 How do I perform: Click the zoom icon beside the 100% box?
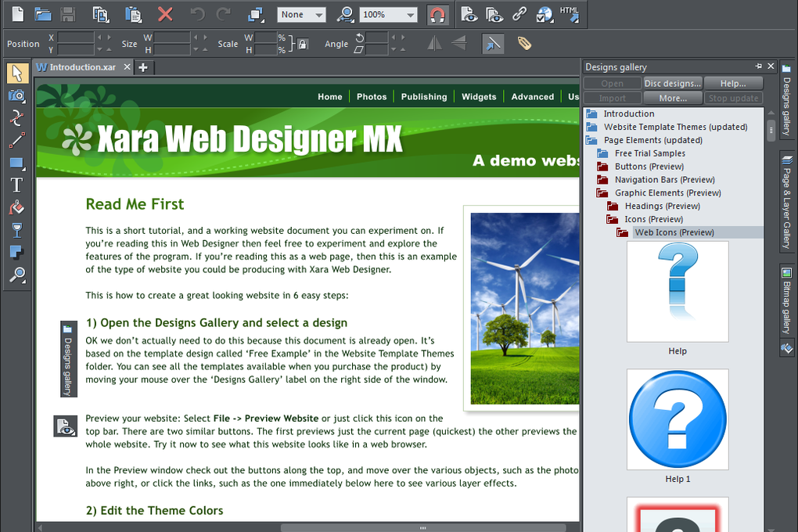[346, 15]
